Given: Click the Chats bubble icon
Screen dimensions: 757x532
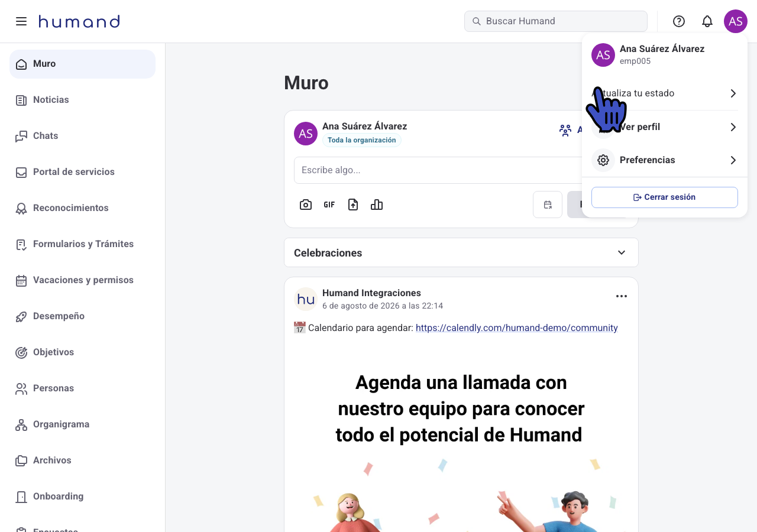Looking at the screenshot, I should point(21,136).
